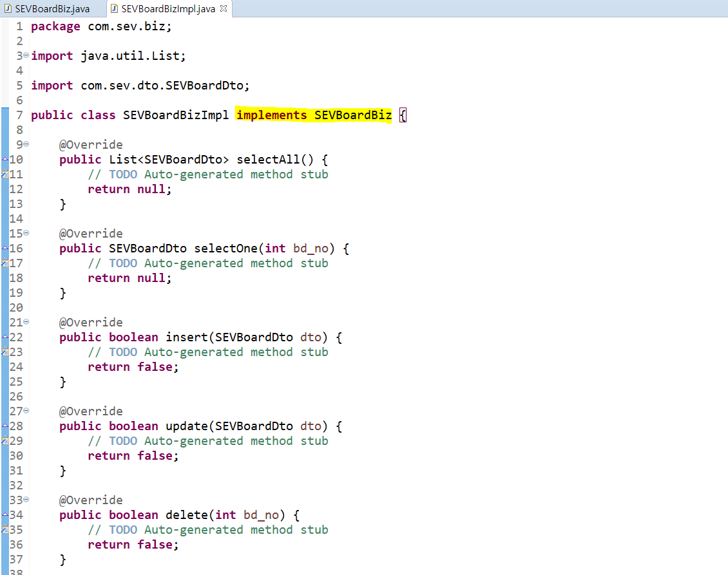The image size is (728, 575).
Task: Click 'return false;' on line 36
Action: [x=133, y=545]
